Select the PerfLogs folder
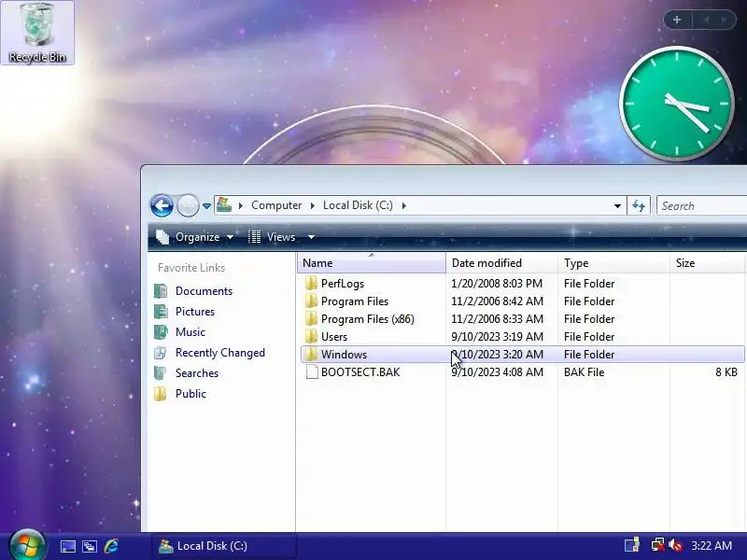 click(343, 284)
